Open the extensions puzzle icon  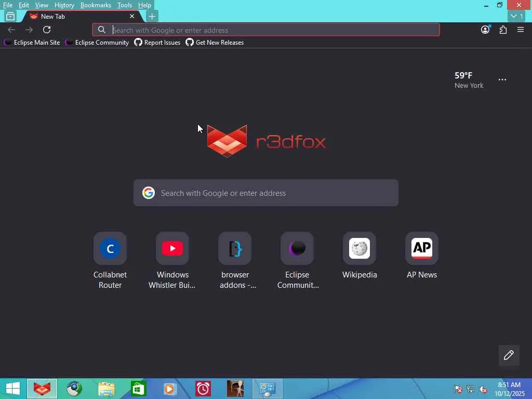pyautogui.click(x=503, y=30)
